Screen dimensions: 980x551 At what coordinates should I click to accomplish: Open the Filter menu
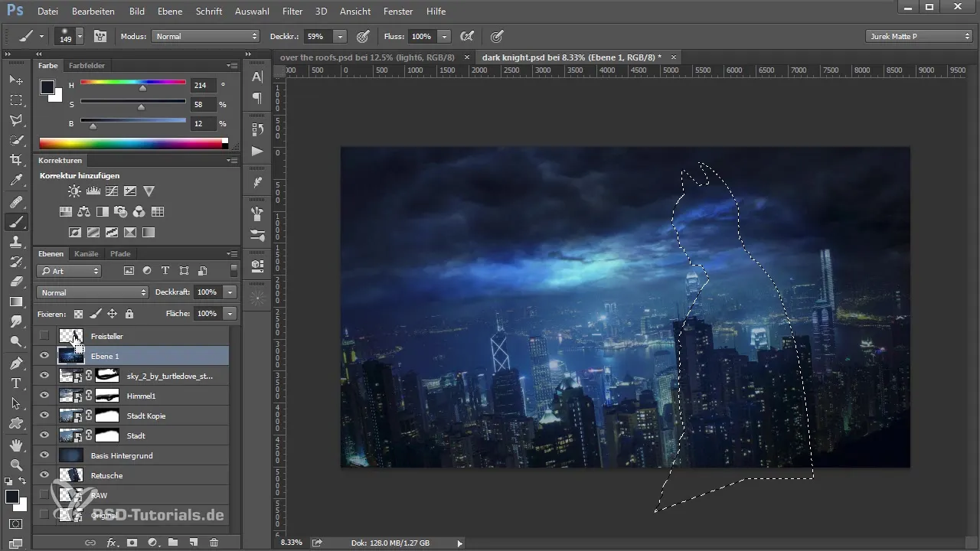(x=292, y=11)
